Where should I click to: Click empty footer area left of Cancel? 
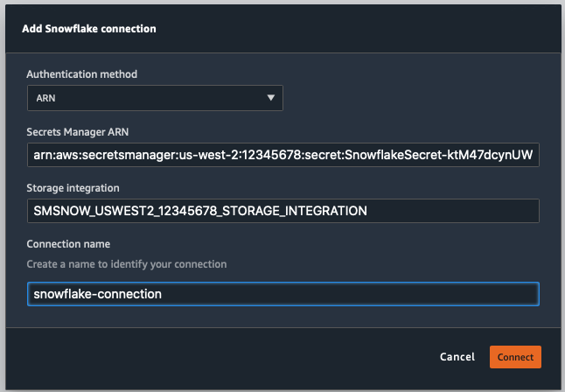click(219, 357)
